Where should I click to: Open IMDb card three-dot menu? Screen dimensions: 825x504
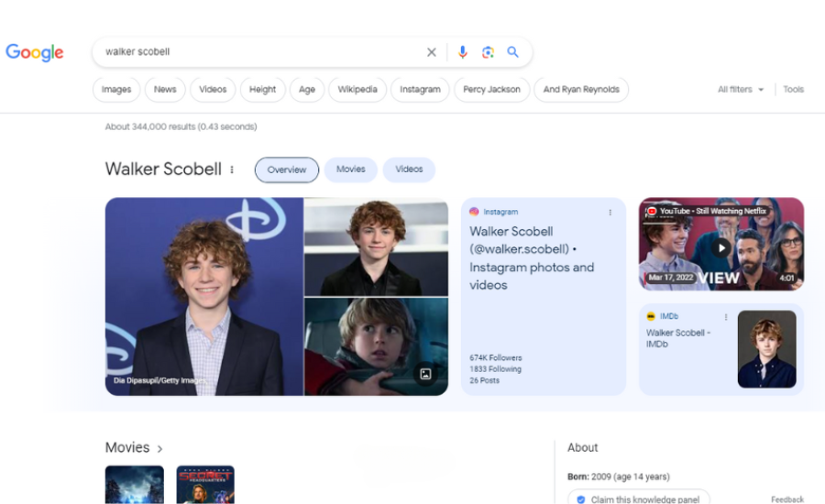pyautogui.click(x=726, y=317)
